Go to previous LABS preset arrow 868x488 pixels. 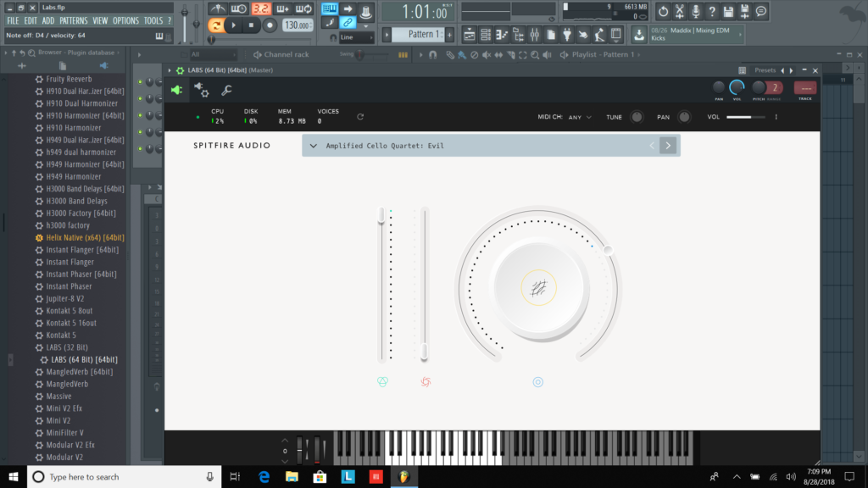click(652, 146)
